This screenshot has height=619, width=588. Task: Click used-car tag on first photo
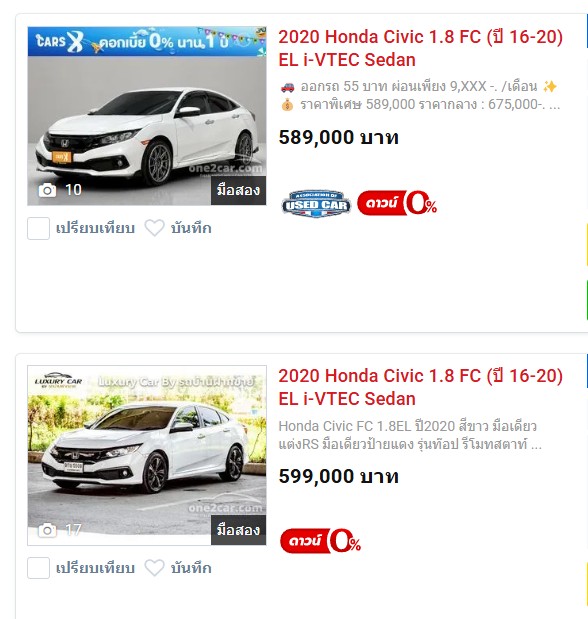[x=239, y=190]
